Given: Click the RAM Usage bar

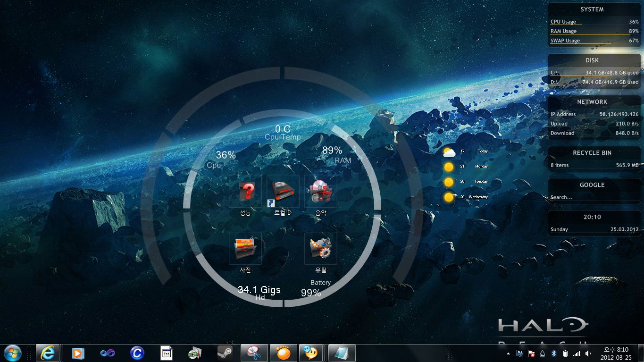Looking at the screenshot, I should 594,31.
